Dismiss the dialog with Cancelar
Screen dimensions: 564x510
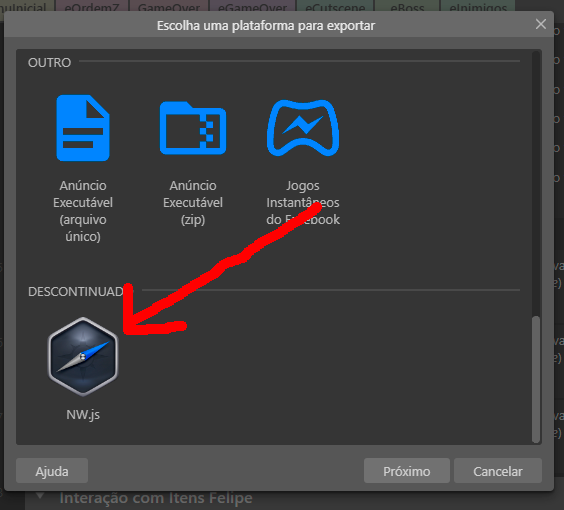pos(497,471)
